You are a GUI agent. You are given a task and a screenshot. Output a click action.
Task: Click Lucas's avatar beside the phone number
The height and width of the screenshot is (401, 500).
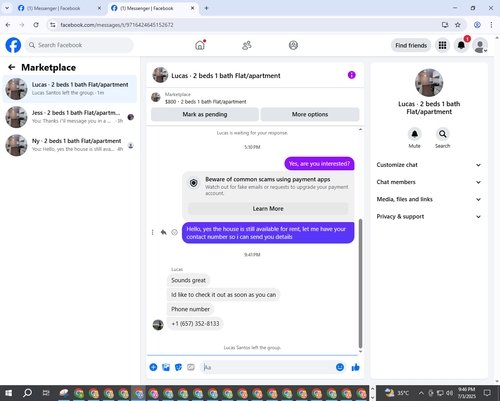158,325
